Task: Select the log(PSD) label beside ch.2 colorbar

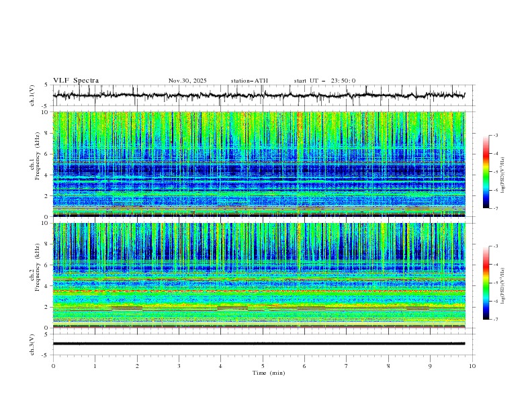Action: click(x=502, y=286)
